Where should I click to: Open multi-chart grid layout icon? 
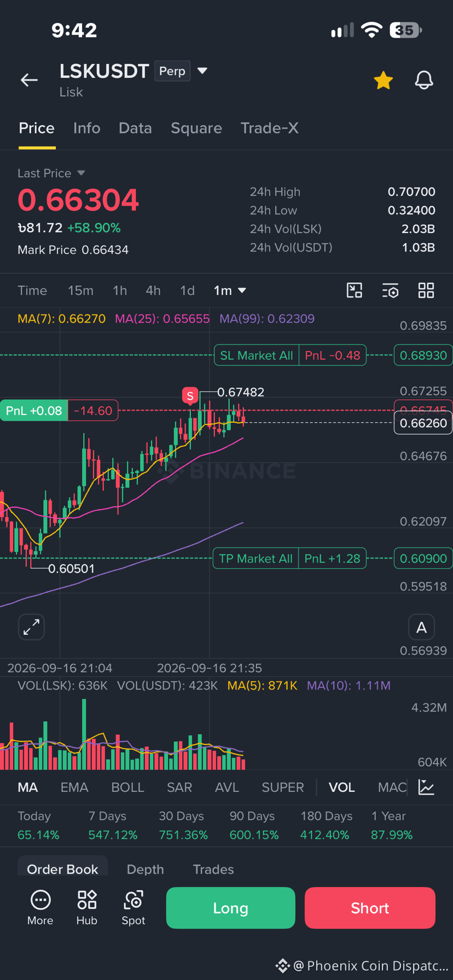(426, 290)
